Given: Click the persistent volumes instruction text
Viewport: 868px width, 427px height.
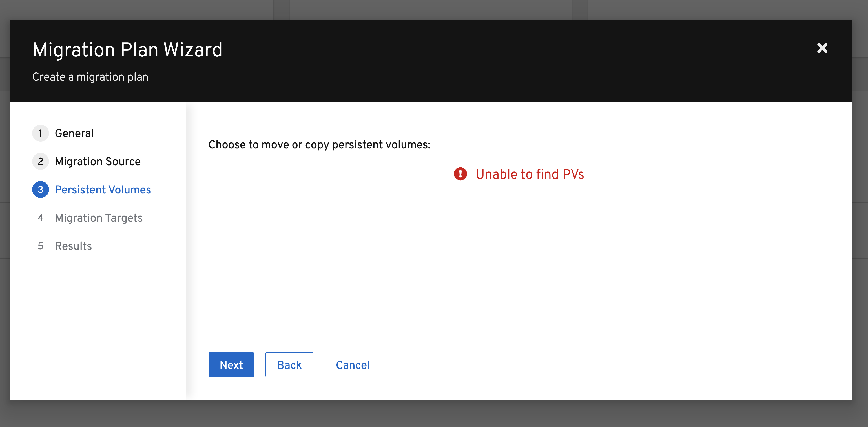Looking at the screenshot, I should 319,145.
